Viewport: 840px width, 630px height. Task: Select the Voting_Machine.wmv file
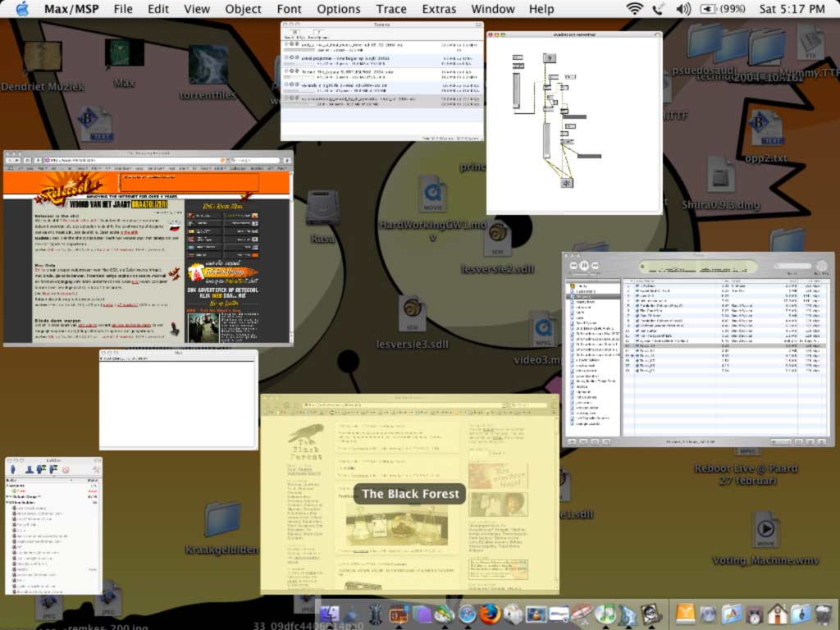pyautogui.click(x=765, y=529)
